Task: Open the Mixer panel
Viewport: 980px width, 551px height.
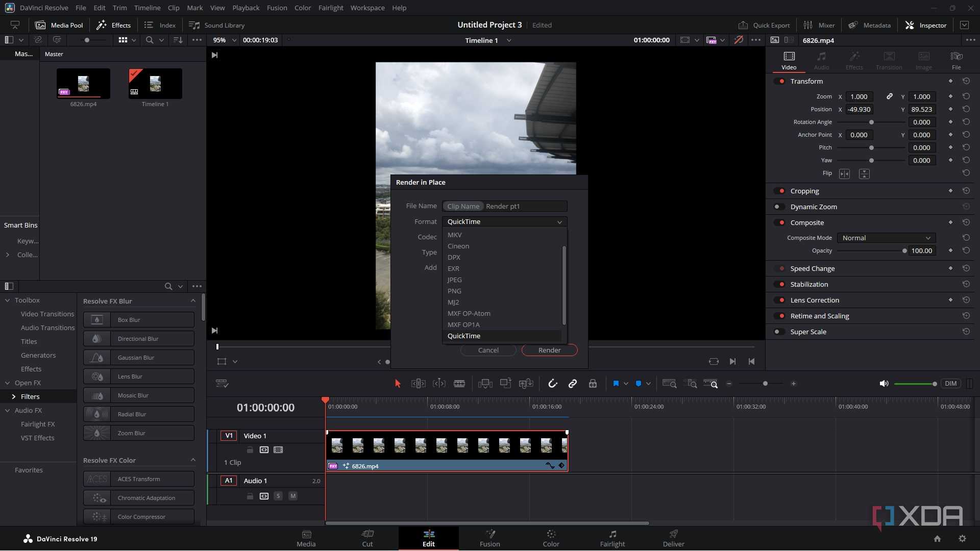Action: point(819,25)
